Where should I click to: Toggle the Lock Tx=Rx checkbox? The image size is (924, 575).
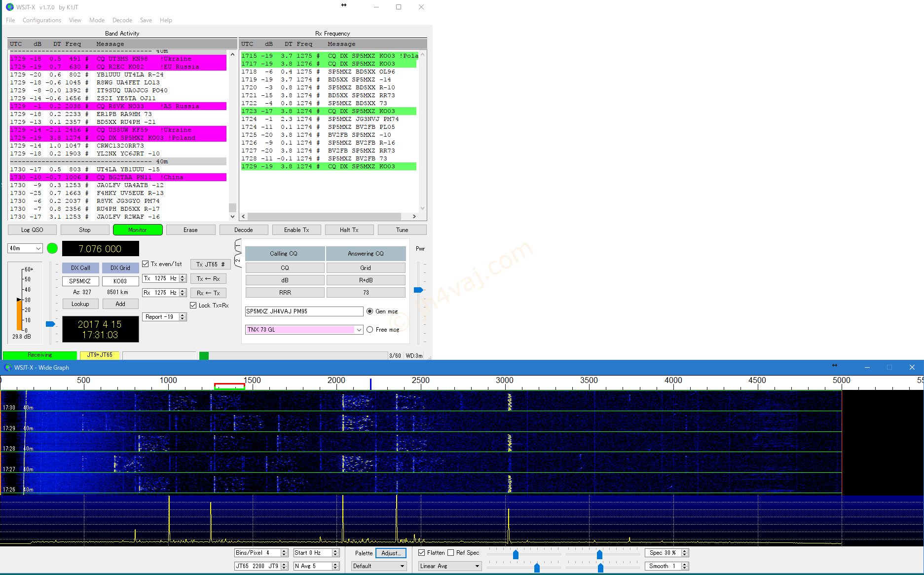pos(193,306)
